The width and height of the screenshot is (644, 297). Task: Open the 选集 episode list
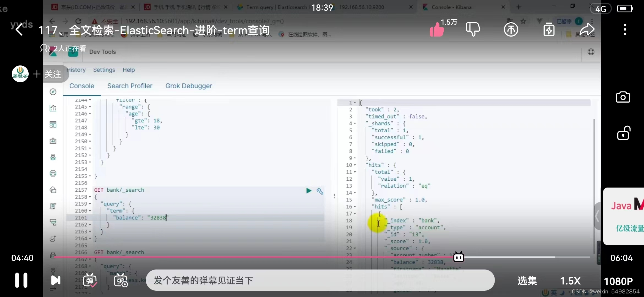click(527, 281)
